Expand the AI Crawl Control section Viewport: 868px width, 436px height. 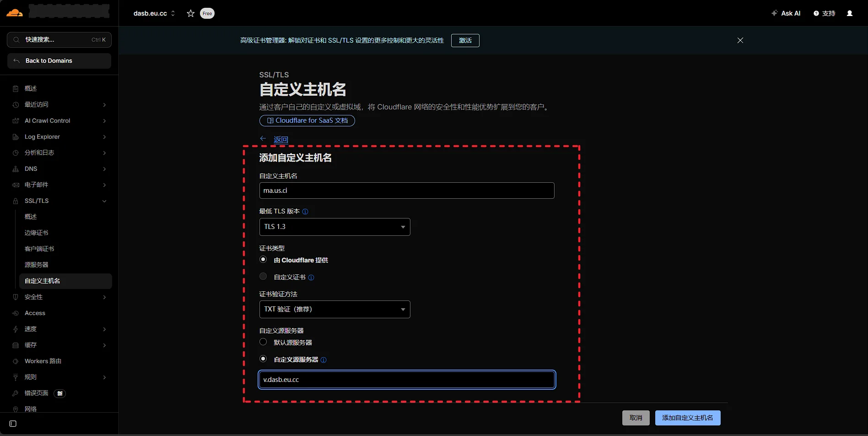click(x=104, y=121)
